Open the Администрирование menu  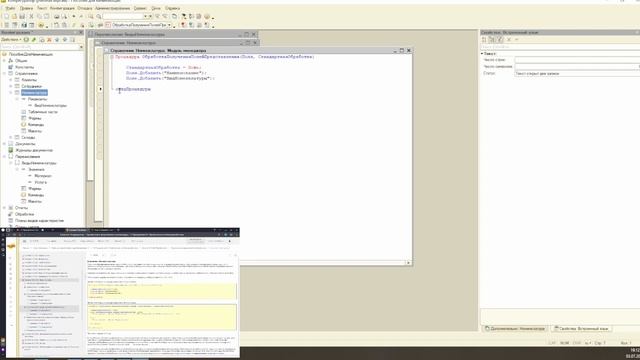[x=112, y=8]
